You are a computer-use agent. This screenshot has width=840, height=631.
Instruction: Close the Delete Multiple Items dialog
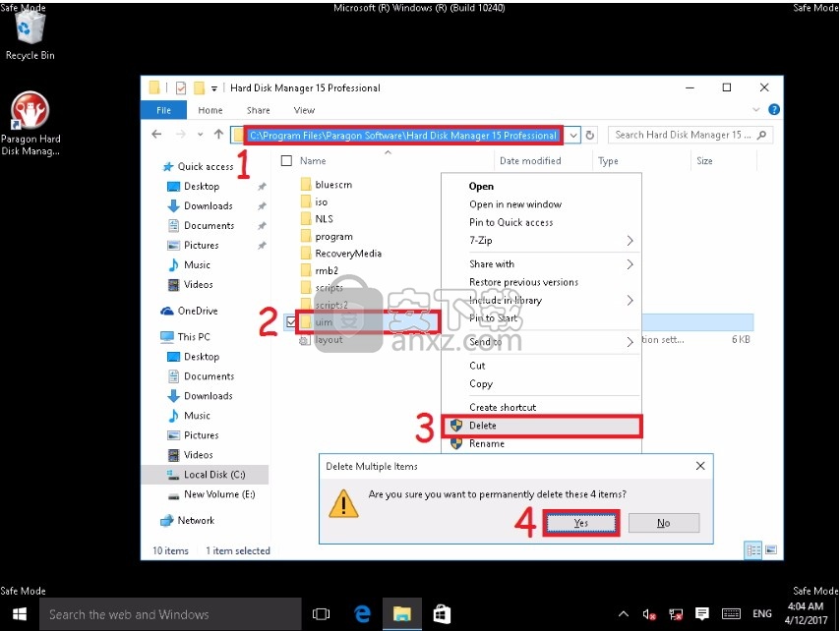tap(699, 466)
